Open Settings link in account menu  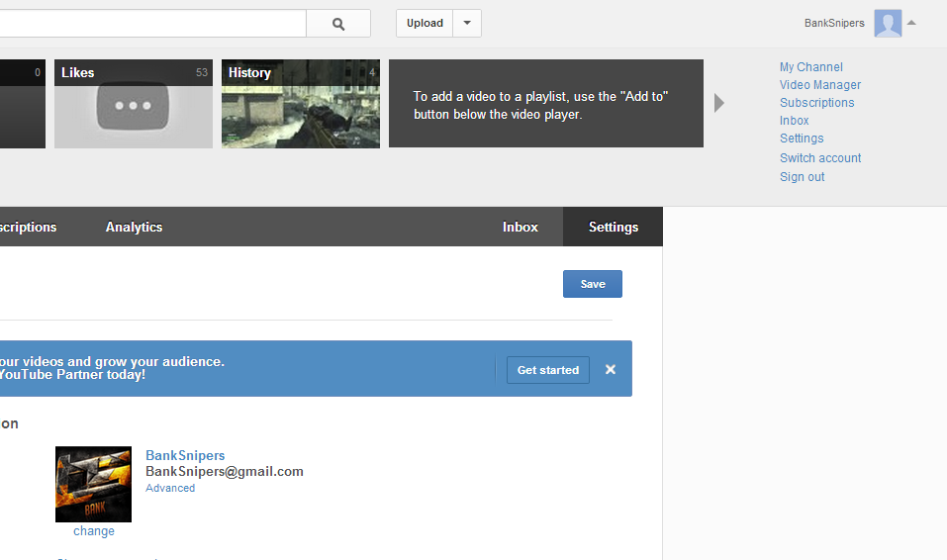tap(802, 139)
